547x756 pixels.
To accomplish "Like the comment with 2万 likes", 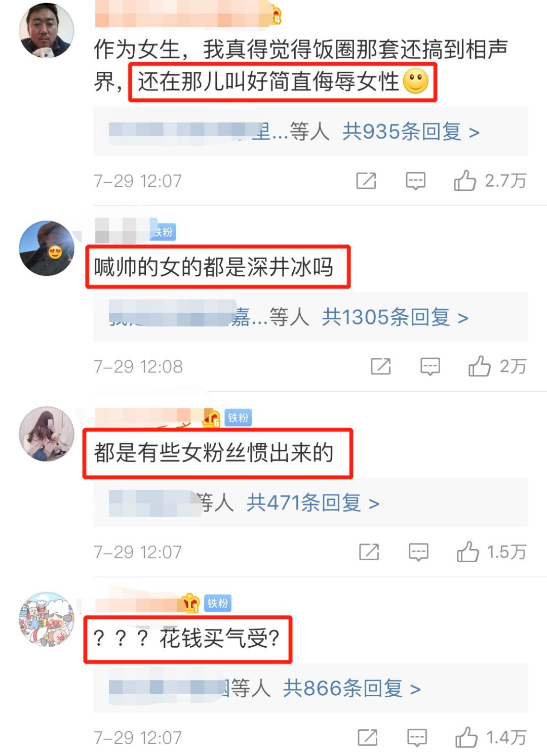I will 480,366.
